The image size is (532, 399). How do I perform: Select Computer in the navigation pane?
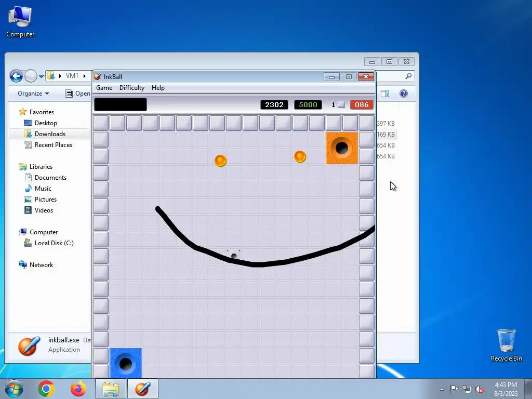(x=44, y=232)
